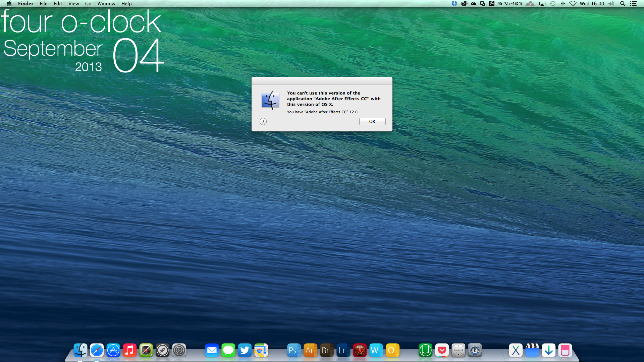Open Notification Center

pyautogui.click(x=634, y=4)
